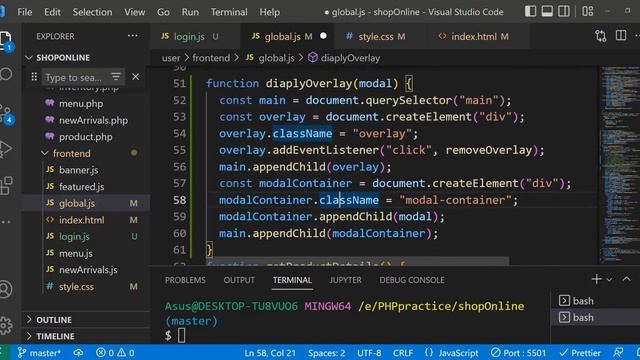Close the explorer tree search box
Screen dimensions: 640x360
tap(136, 77)
